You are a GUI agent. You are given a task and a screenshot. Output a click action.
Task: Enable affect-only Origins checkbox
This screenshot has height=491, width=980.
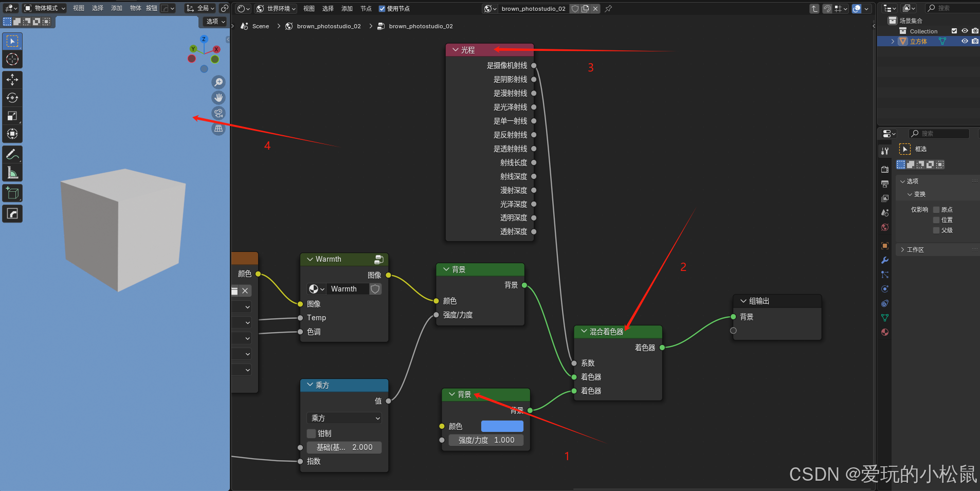936,210
